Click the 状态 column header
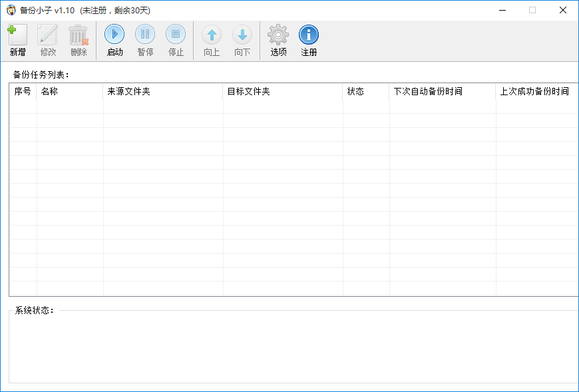579x392 pixels. click(366, 92)
